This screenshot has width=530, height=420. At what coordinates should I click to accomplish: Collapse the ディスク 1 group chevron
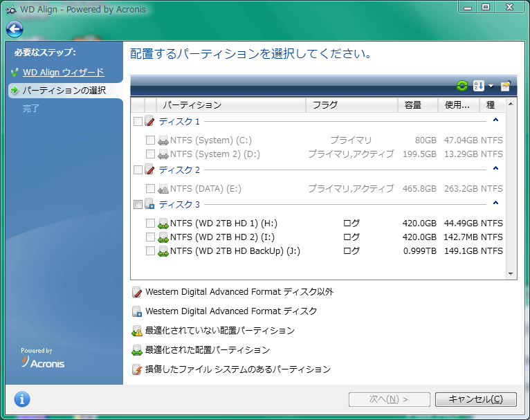(x=495, y=120)
